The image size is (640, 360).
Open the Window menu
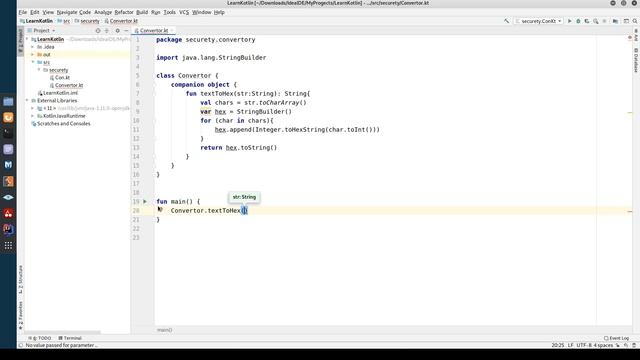[202, 12]
